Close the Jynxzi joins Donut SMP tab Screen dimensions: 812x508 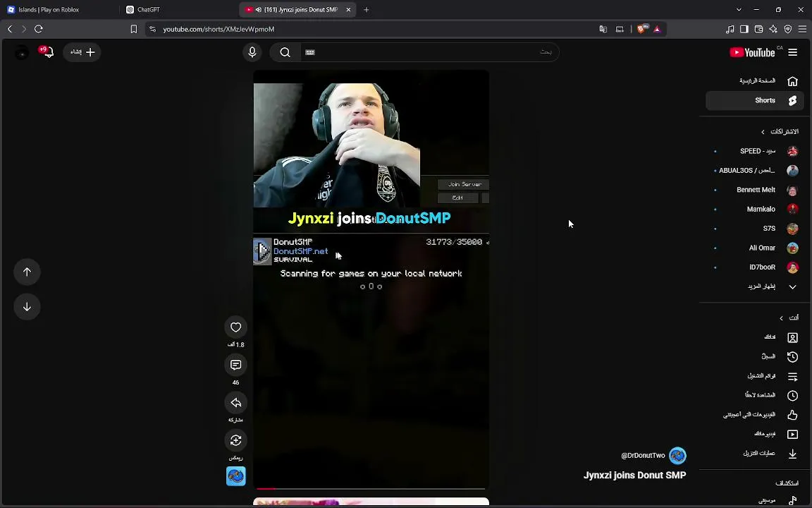348,9
